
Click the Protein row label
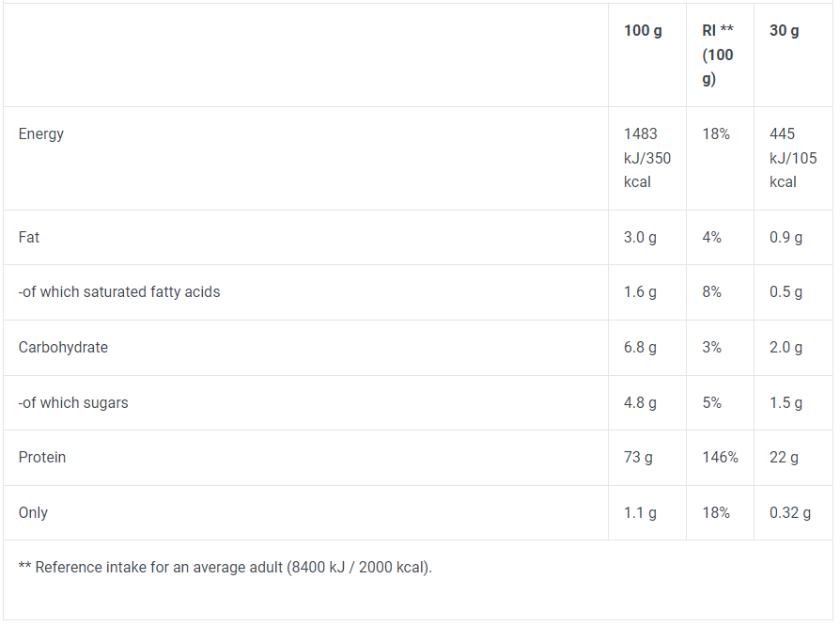coord(41,457)
